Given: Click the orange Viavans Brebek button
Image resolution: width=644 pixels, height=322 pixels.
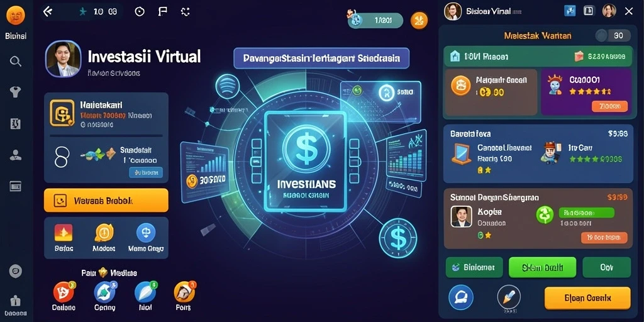Looking at the screenshot, I should pos(106,201).
